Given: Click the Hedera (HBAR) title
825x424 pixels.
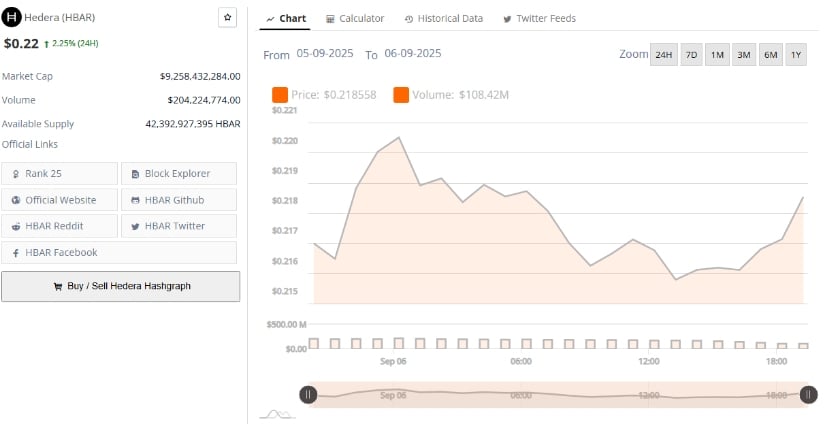Looking at the screenshot, I should tap(59, 17).
